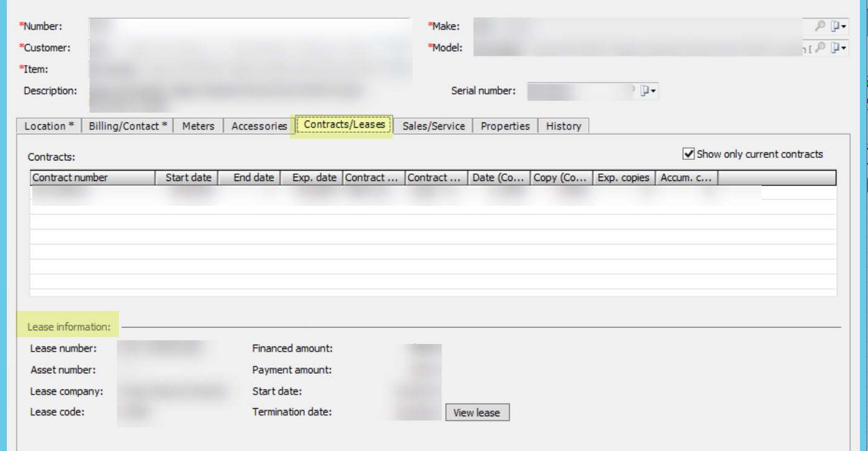
Task: Open the Make field page dropdown
Action: point(839,26)
